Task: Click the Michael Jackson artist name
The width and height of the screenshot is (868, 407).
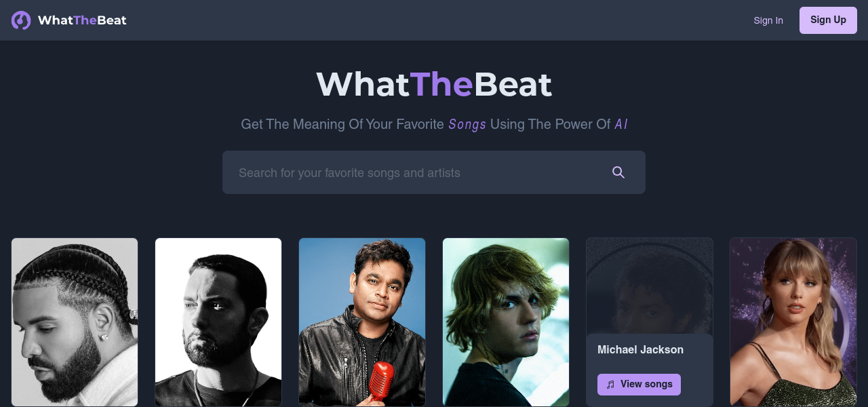Action: 640,350
